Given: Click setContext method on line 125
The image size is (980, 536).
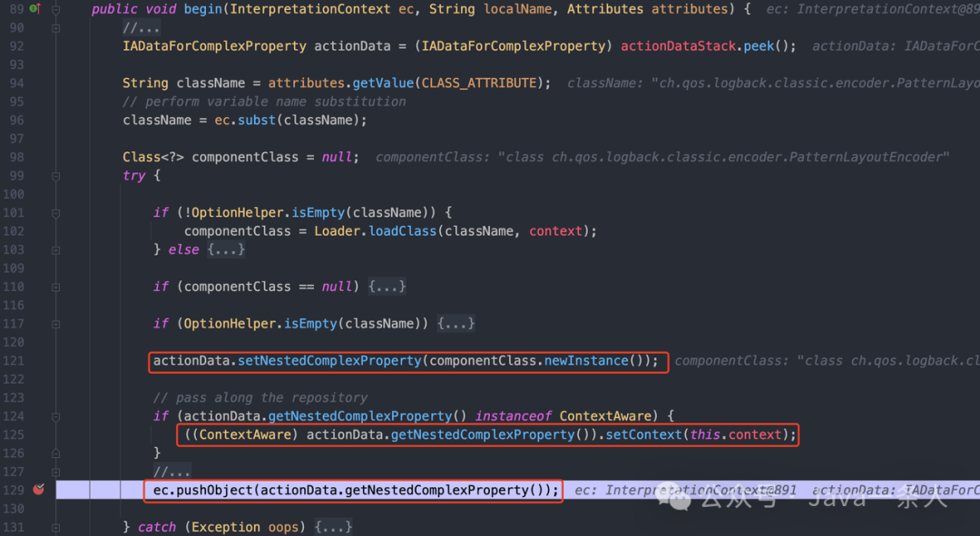Looking at the screenshot, I should click(643, 434).
